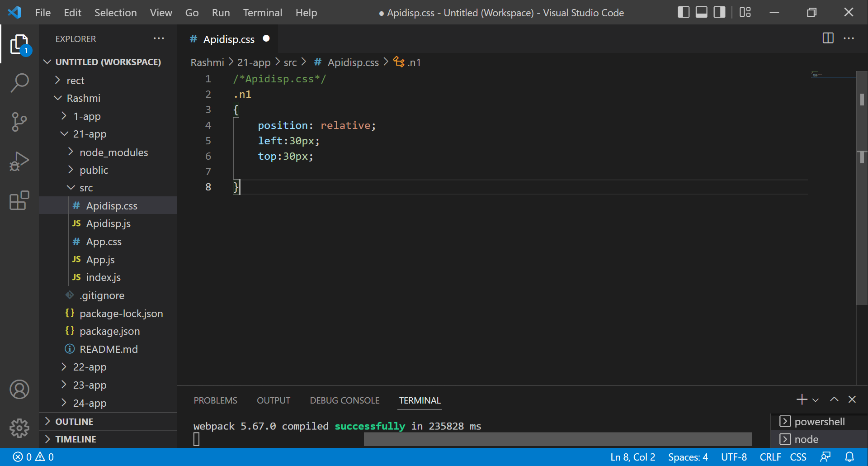Open the Manage gear icon
Viewport: 868px width, 466px height.
click(19, 428)
